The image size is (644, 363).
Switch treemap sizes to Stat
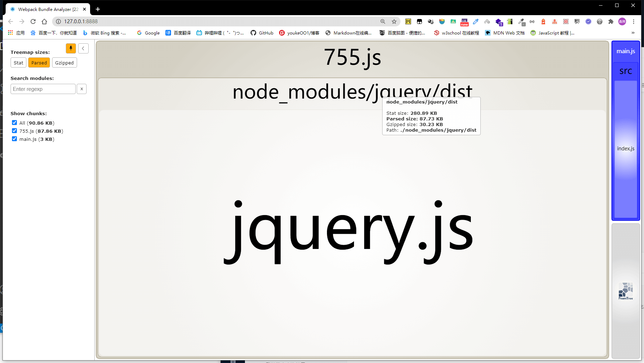click(18, 63)
